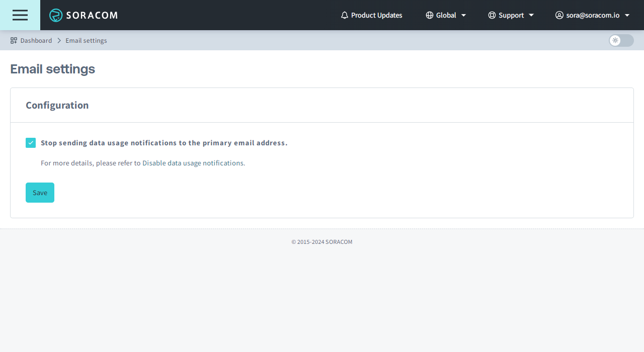The height and width of the screenshot is (352, 644).
Task: Click the 'Stop sending data usage notifications' label text
Action: pyautogui.click(x=164, y=143)
